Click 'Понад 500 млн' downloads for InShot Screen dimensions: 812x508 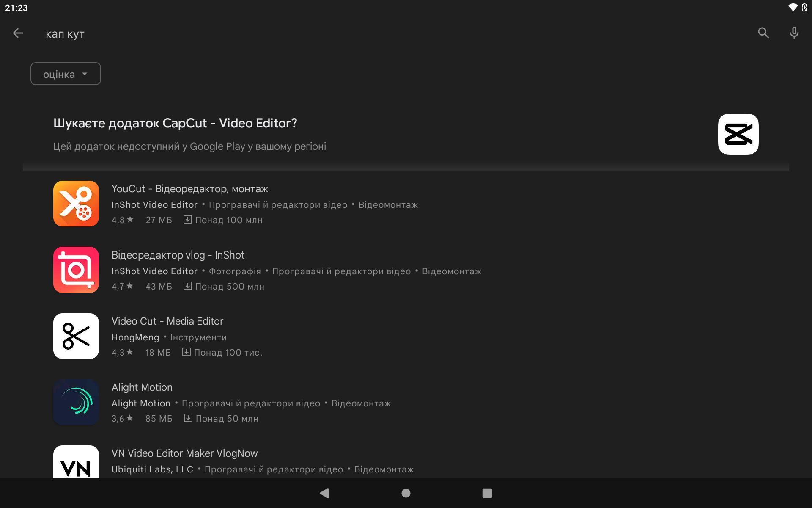pyautogui.click(x=230, y=287)
